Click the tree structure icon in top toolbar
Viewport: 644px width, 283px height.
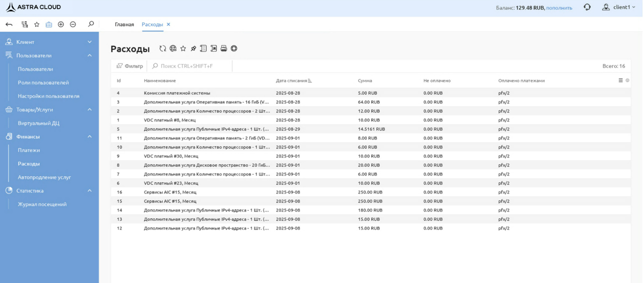pos(25,25)
